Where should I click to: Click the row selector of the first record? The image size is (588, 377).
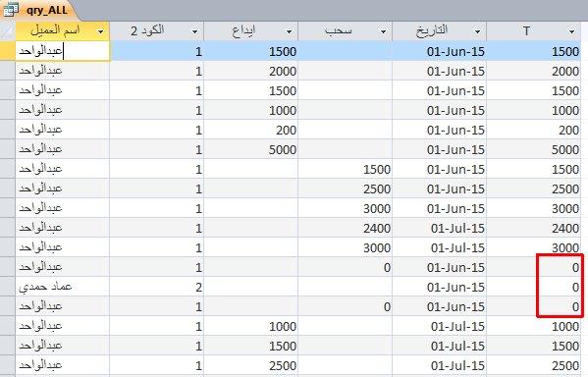tap(8, 51)
